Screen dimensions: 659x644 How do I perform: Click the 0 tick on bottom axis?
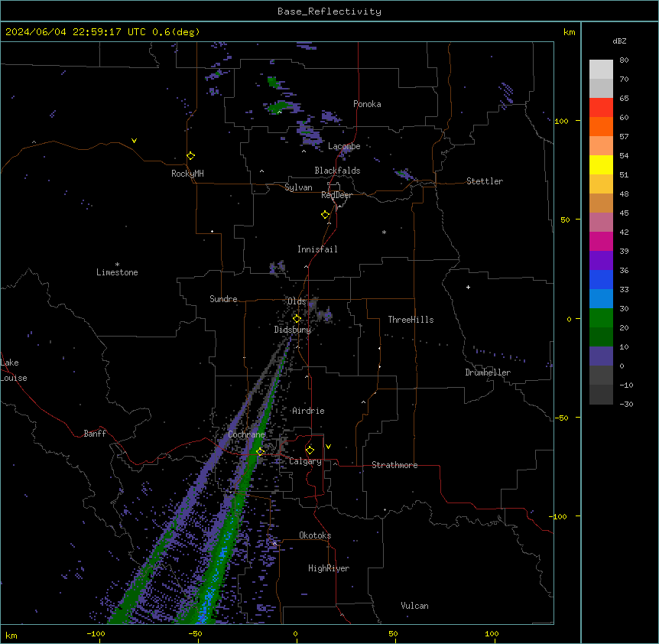(x=295, y=633)
